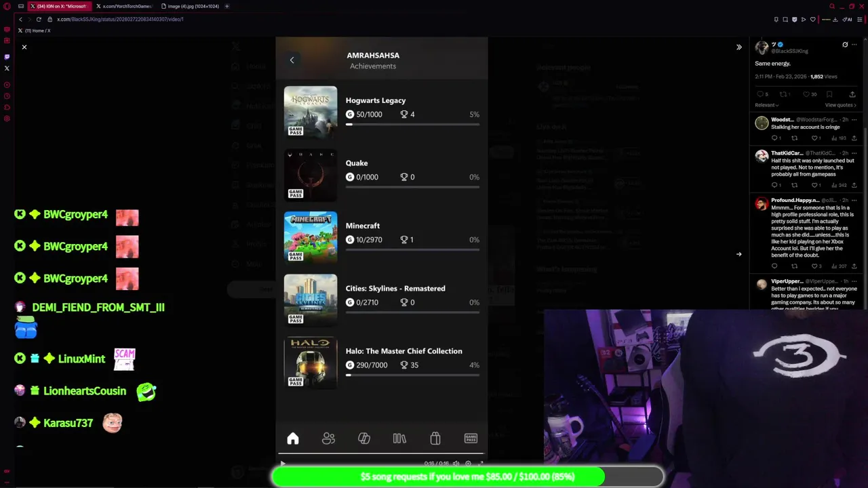Image resolution: width=868 pixels, height=488 pixels.
Task: Toggle video fullscreen icon
Action: coord(481,464)
